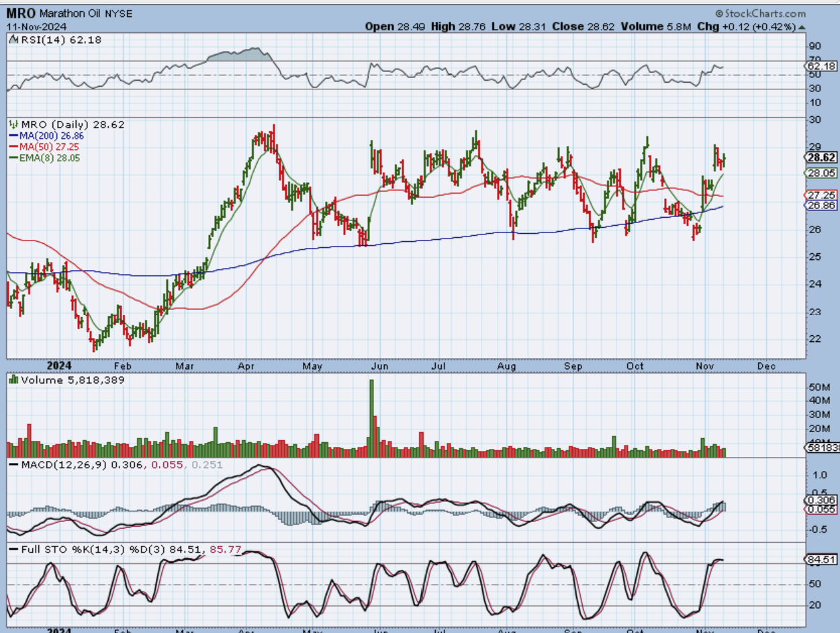The height and width of the screenshot is (633, 840).
Task: Click the 20 level on the stochastic axis
Action: pos(816,605)
